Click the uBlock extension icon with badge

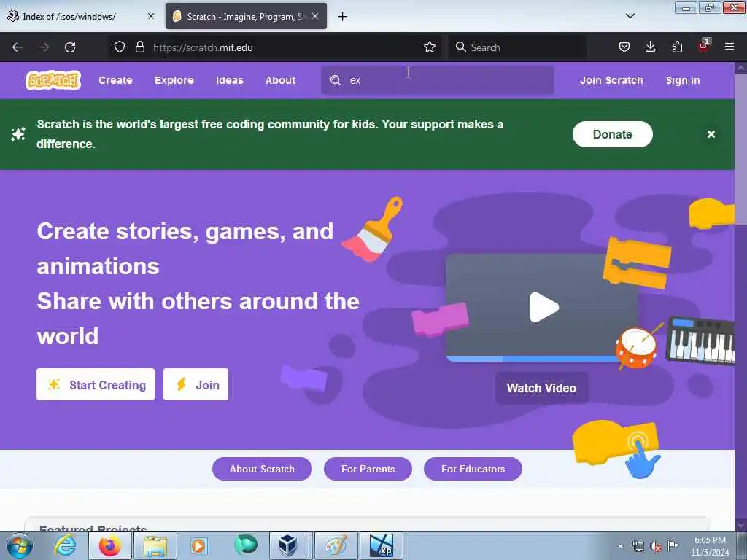point(704,46)
